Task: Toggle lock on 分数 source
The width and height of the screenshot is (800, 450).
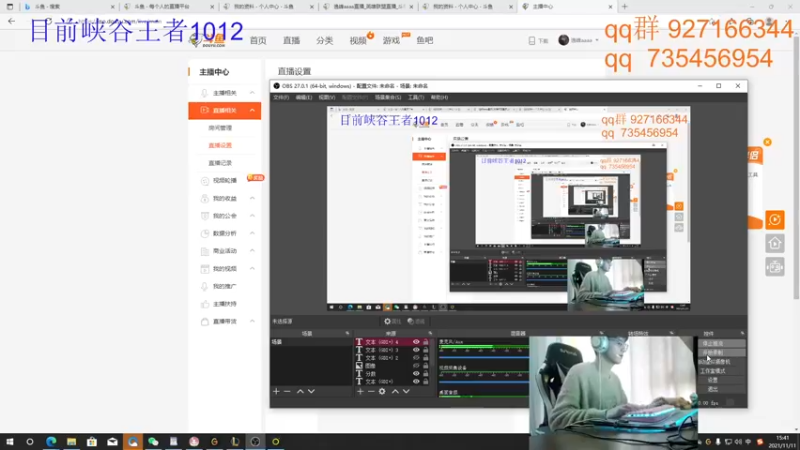Action: point(426,373)
